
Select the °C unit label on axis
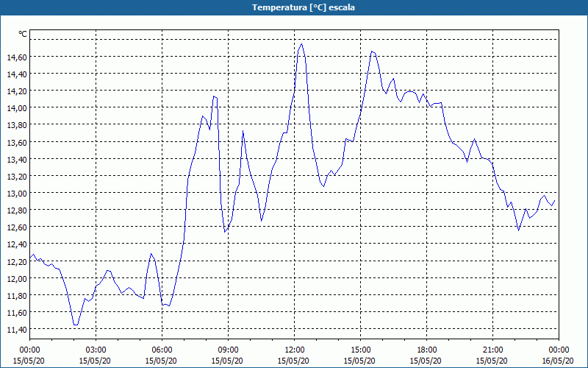[x=23, y=34]
